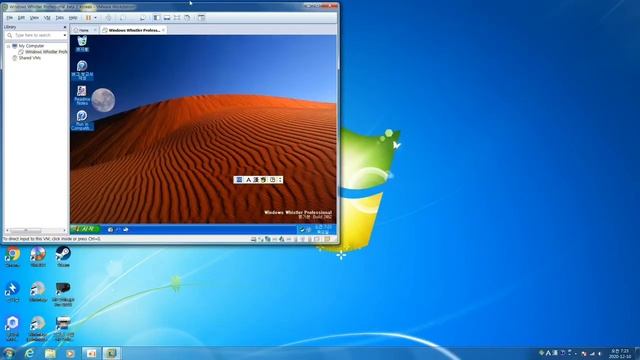Click the guest desktop bug report icon
The width and height of the screenshot is (640, 360).
click(x=82, y=70)
